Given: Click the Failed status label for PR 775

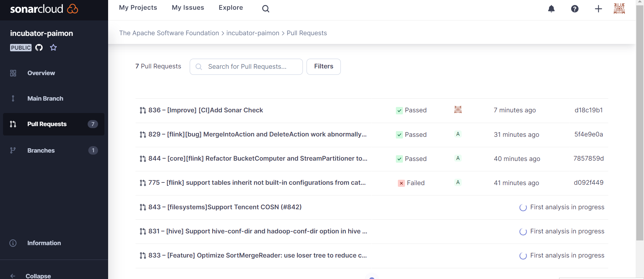Looking at the screenshot, I should (x=416, y=183).
